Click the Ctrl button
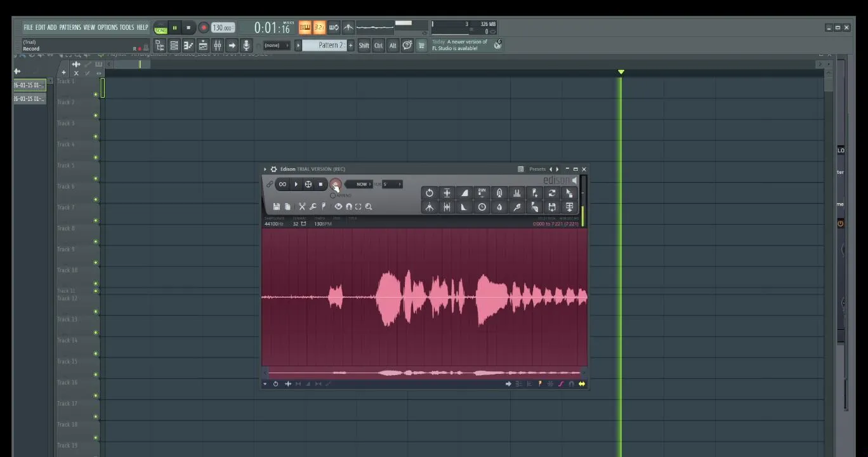The width and height of the screenshot is (868, 457). click(x=379, y=45)
